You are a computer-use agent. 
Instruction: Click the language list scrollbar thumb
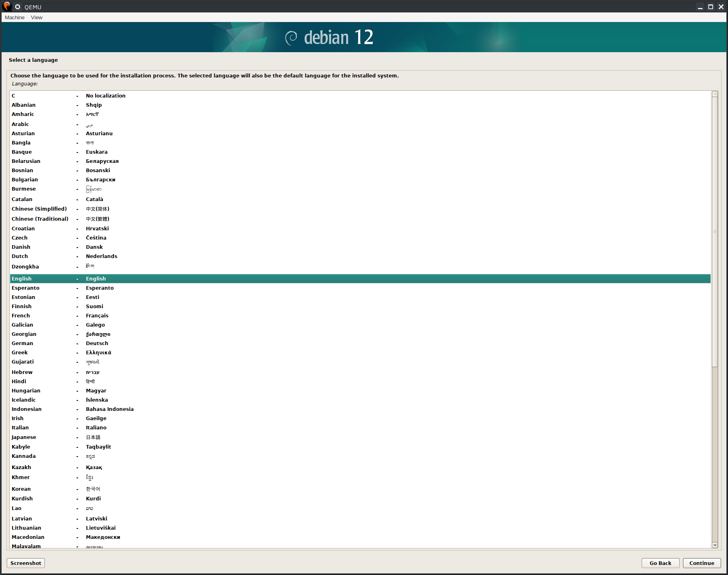[x=714, y=232]
